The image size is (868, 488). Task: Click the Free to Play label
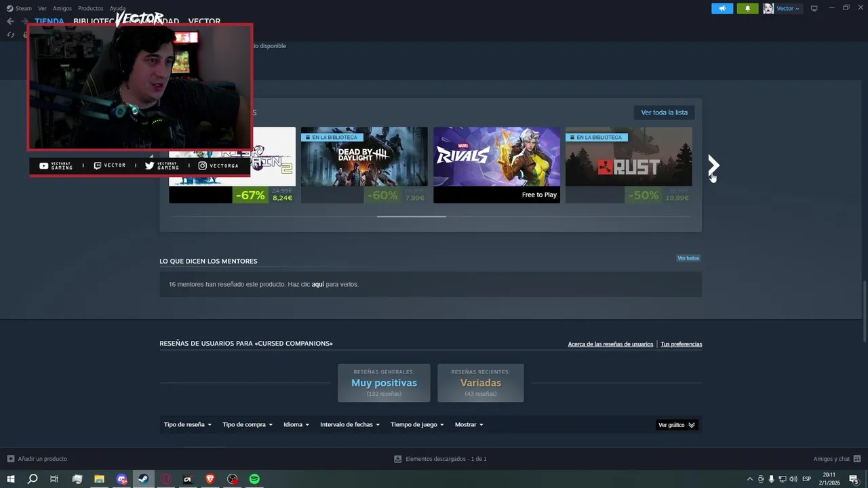pos(539,195)
